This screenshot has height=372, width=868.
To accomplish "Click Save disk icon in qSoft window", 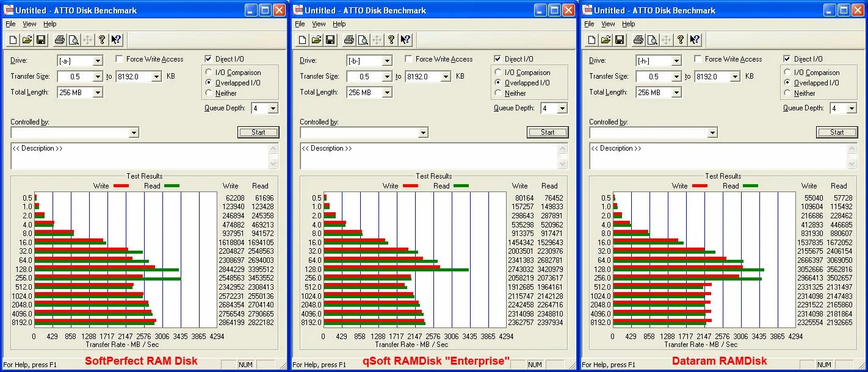I will coord(330,40).
